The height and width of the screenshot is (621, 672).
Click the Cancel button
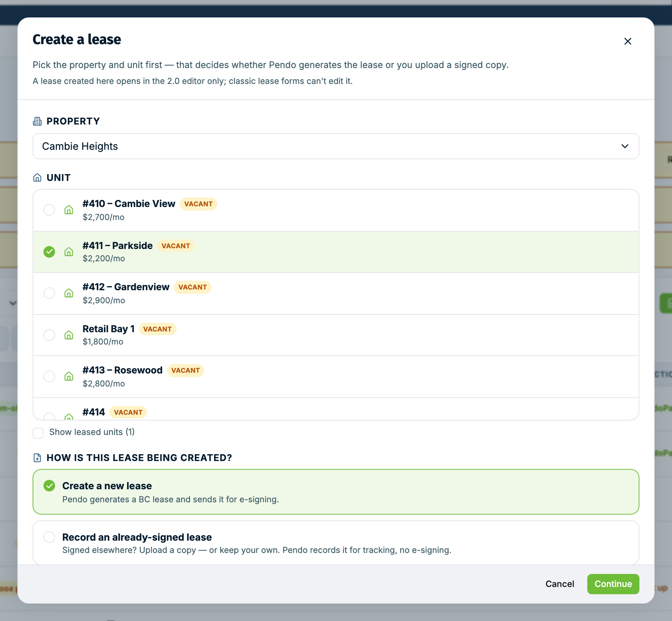pos(560,584)
